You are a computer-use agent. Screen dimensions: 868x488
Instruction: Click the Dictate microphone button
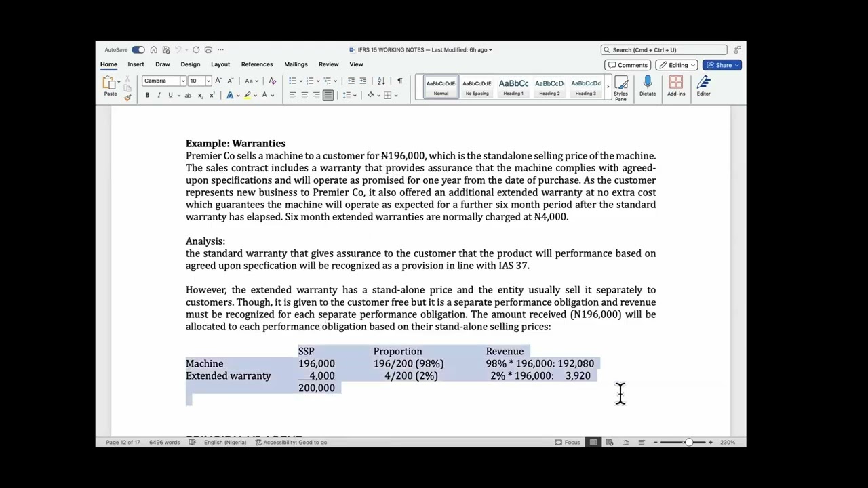(648, 85)
